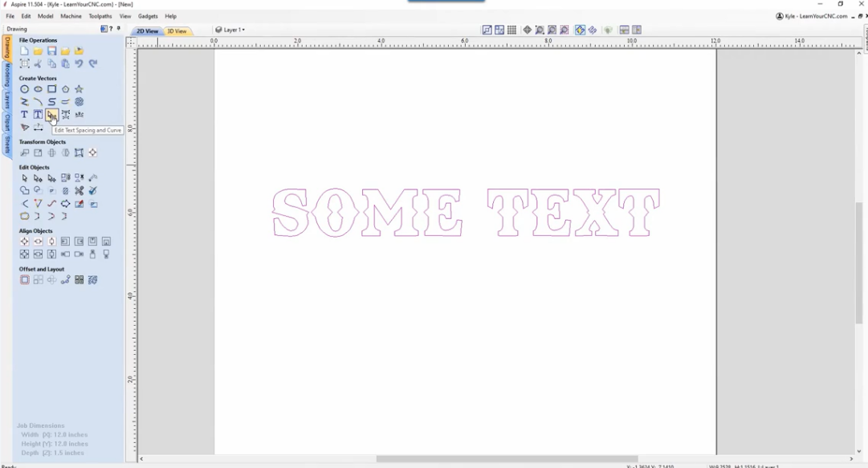Screen dimensions: 868x468
Task: Create a new file with the New icon
Action: click(24, 51)
